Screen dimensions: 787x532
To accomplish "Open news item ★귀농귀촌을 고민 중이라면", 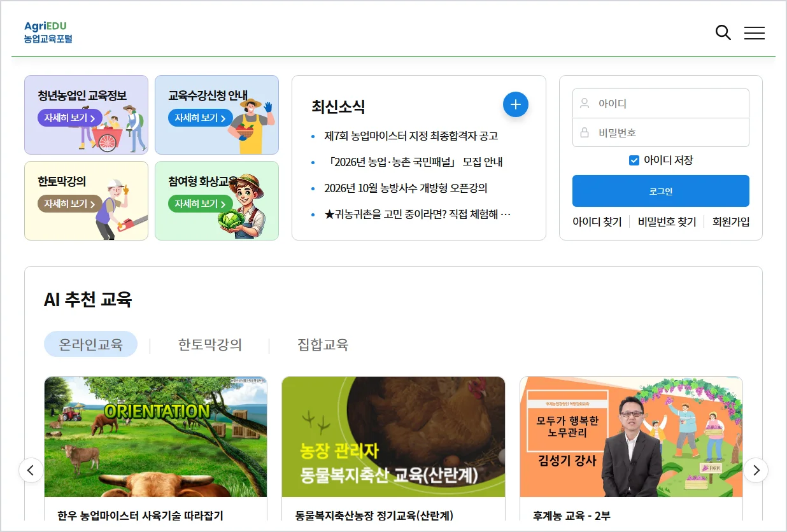I will pyautogui.click(x=417, y=214).
